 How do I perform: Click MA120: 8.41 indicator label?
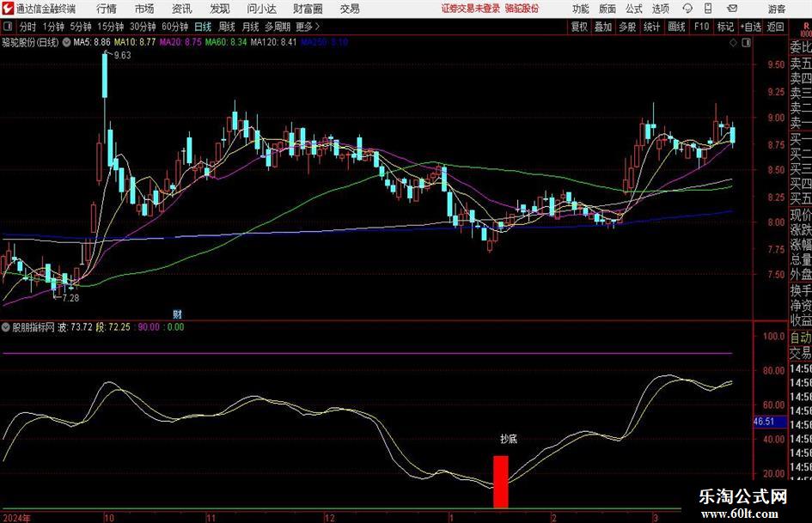click(x=273, y=42)
